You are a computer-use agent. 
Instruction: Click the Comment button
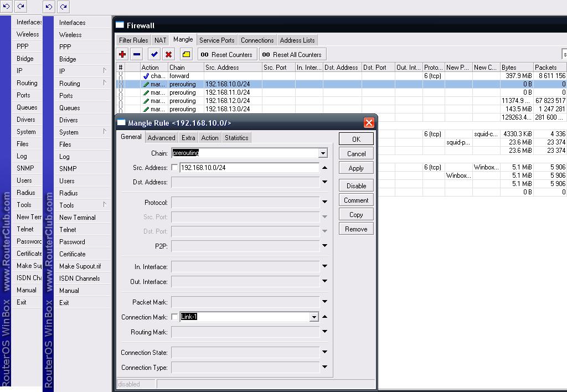356,200
